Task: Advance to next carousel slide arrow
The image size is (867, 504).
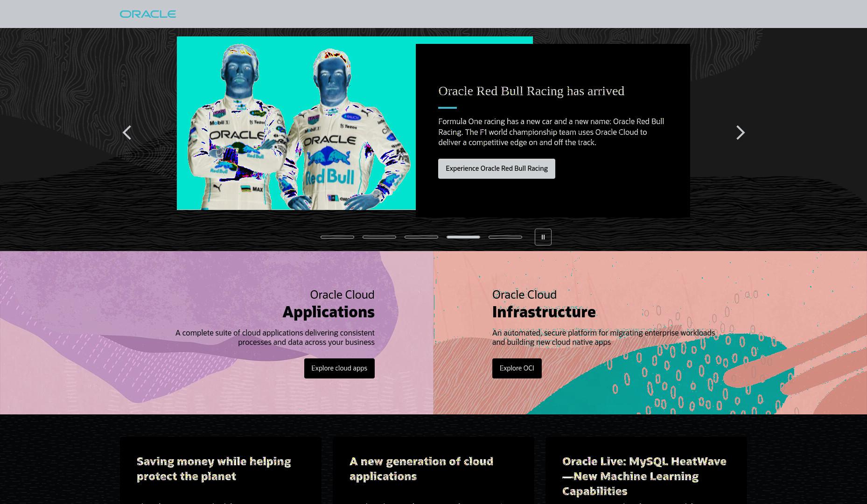Action: point(740,133)
